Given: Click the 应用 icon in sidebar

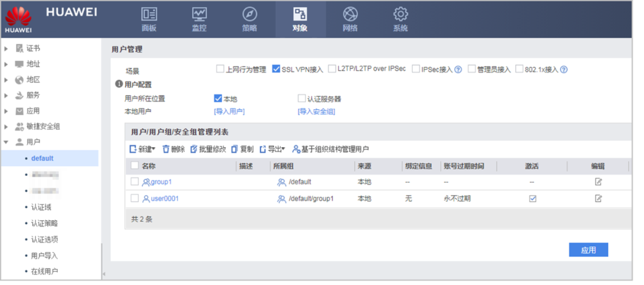Looking at the screenshot, I should [19, 111].
